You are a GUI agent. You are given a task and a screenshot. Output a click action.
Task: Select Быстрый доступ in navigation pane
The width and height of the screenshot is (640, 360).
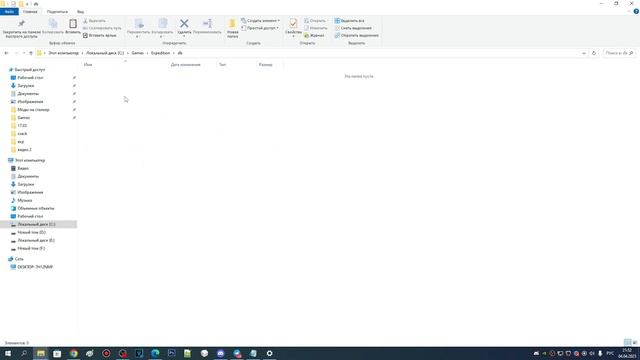(x=29, y=70)
